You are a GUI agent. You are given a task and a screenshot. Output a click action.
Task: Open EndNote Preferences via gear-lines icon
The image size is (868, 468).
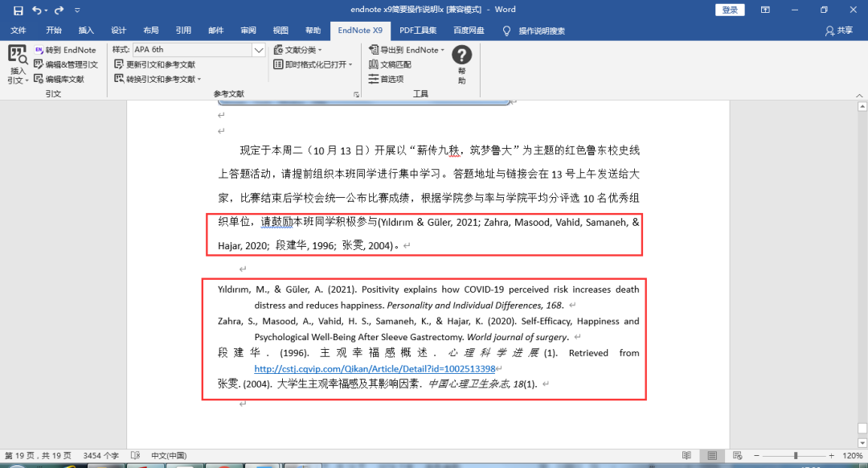(x=391, y=78)
